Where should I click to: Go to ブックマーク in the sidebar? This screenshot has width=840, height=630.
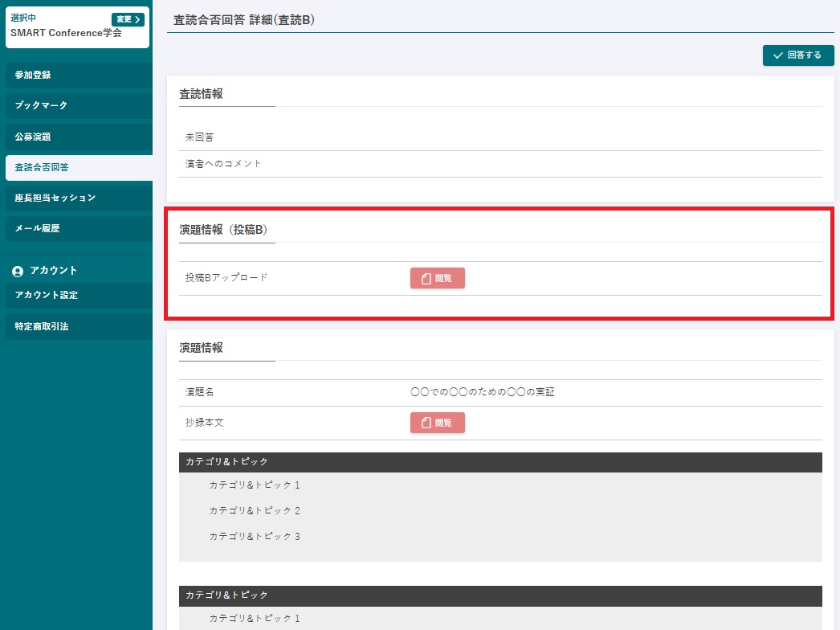pos(76,105)
